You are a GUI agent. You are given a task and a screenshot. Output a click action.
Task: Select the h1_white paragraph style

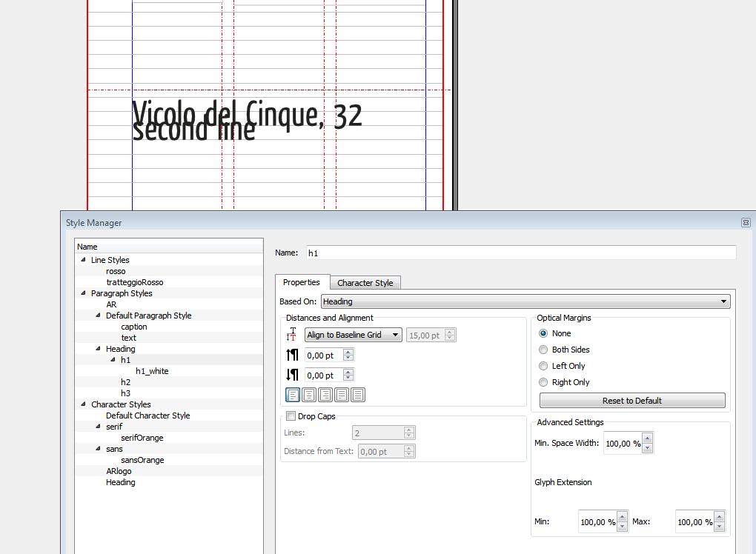click(151, 371)
